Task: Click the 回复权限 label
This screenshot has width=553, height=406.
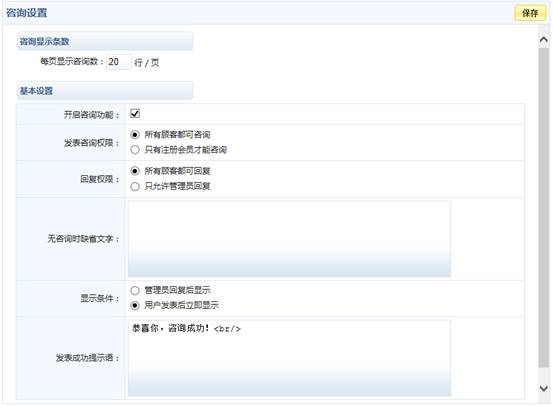Action: point(100,179)
